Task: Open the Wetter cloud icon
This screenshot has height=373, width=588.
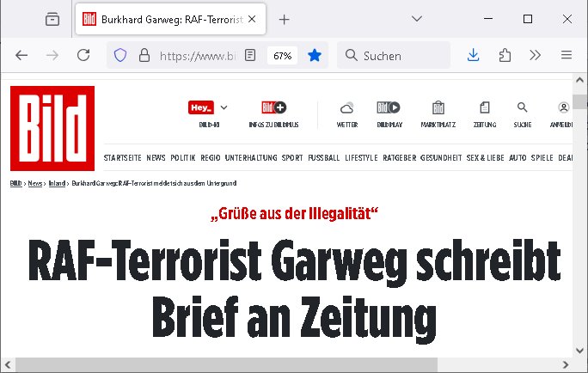Action: 347,108
